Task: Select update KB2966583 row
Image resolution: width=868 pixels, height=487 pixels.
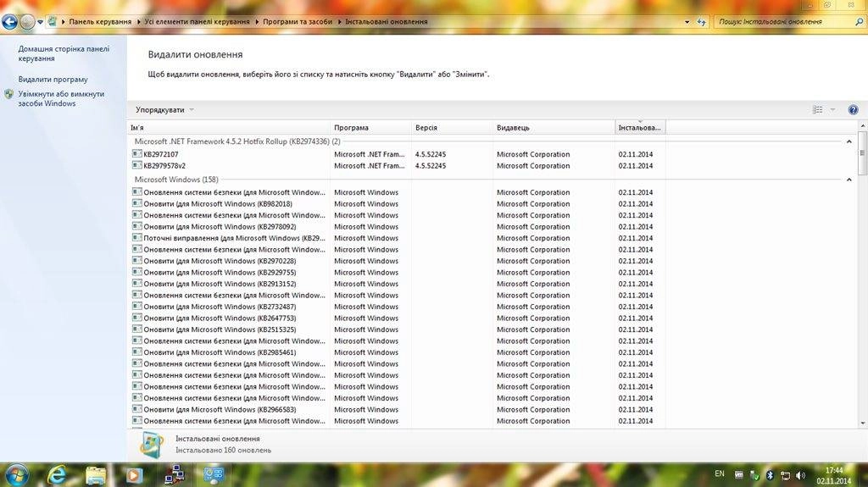Action: (x=398, y=410)
